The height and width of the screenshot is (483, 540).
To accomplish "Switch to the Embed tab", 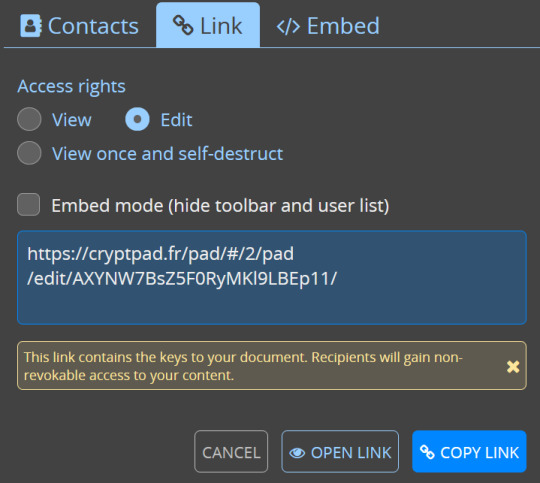I will tap(328, 26).
